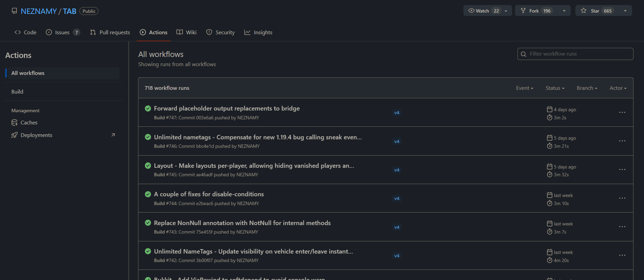Click the Caches database icon in sidebar
Viewport: 644px width, 280px height.
pyautogui.click(x=14, y=123)
